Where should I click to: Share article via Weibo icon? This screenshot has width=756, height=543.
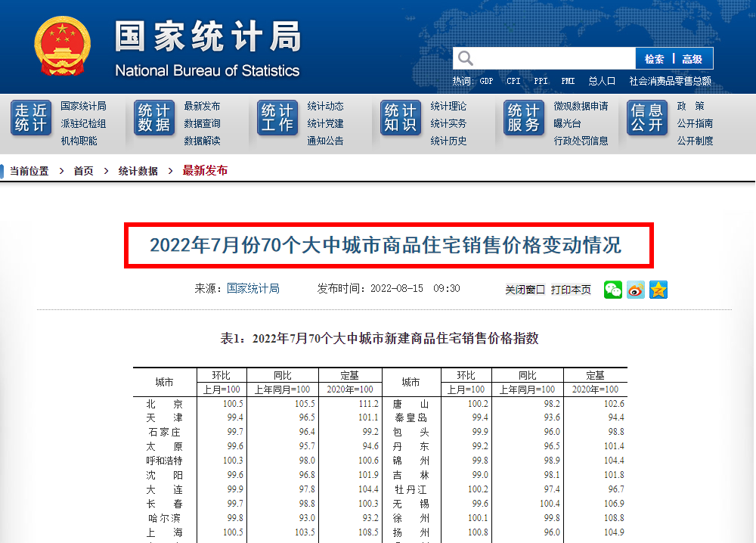coord(635,290)
